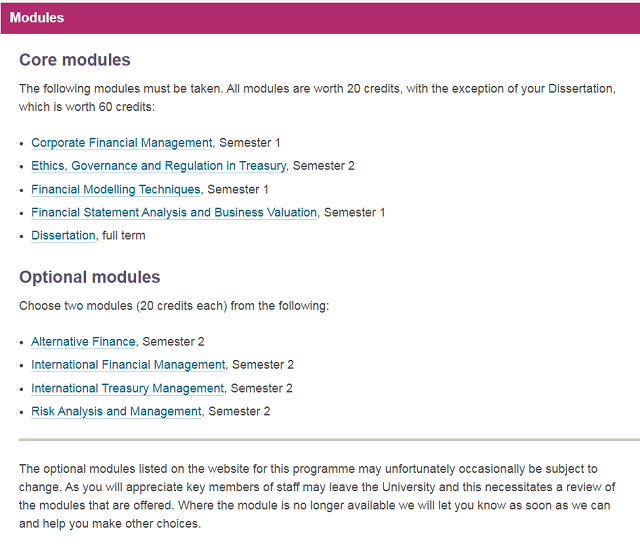640x548 pixels.
Task: Open the Alternative Finance module link
Action: click(83, 342)
